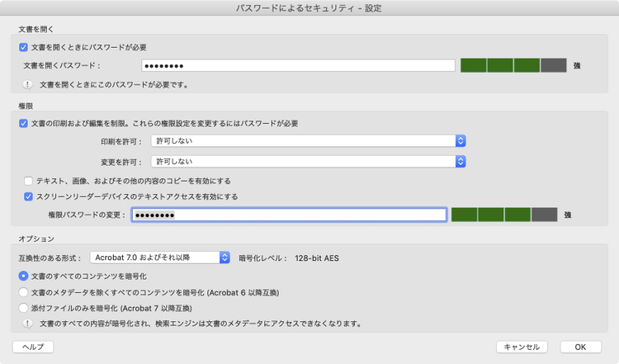Select 文書のメタデータを除くすべてのコンテンツを暗号化 radio
The height and width of the screenshot is (364, 619).
23,292
